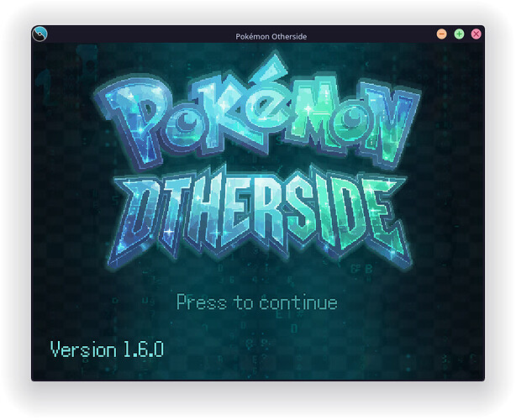
Task: Click the app icon in title bar
Action: point(39,34)
